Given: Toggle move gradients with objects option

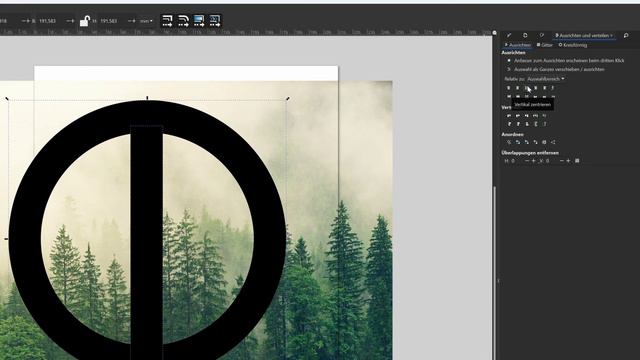Looking at the screenshot, I should tap(199, 20).
